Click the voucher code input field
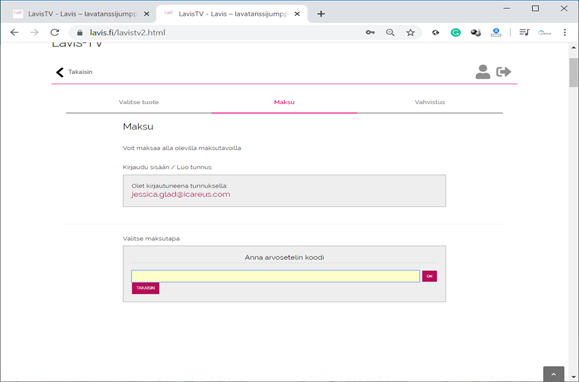Image resolution: width=579 pixels, height=382 pixels. (275, 276)
